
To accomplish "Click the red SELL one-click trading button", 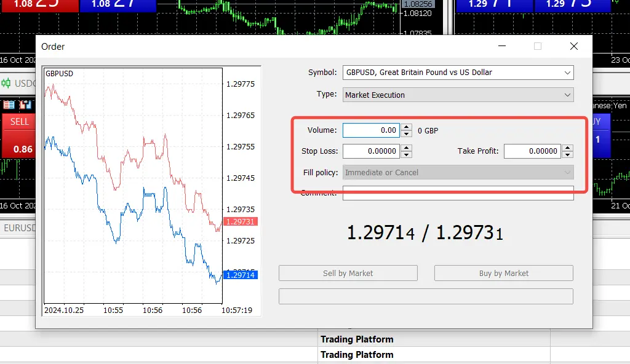I will coord(18,122).
